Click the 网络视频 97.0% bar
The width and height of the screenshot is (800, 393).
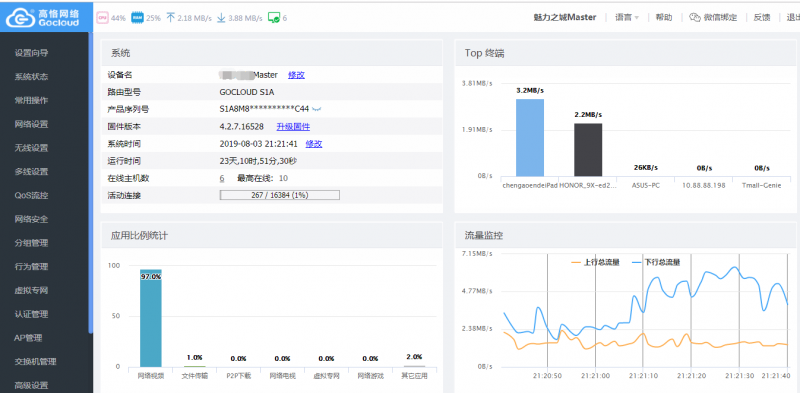[151, 318]
